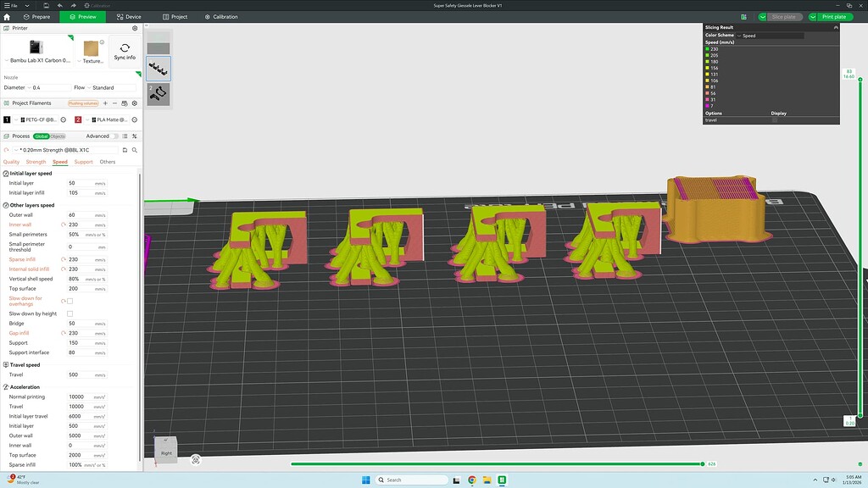Switch to the Support settings tab

[x=84, y=162]
